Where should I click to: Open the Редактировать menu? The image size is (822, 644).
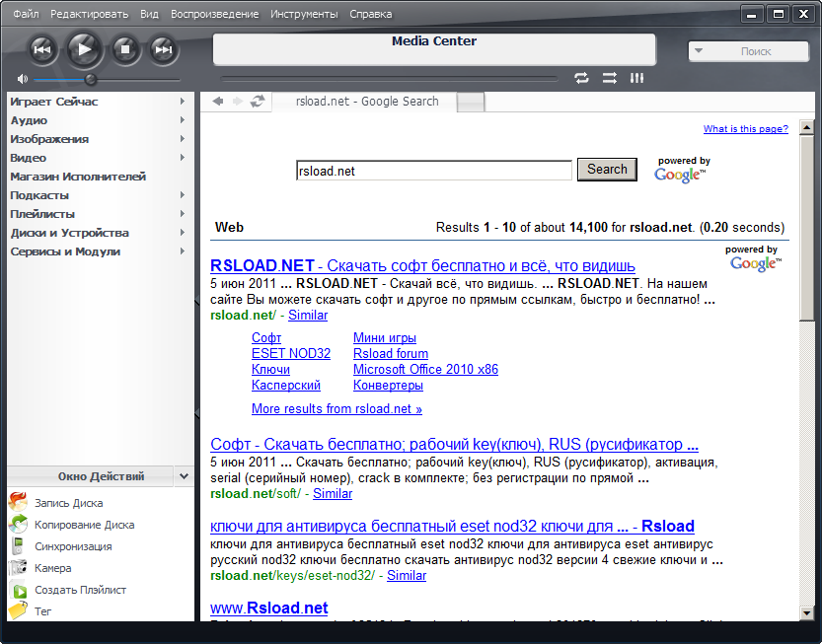coord(89,14)
